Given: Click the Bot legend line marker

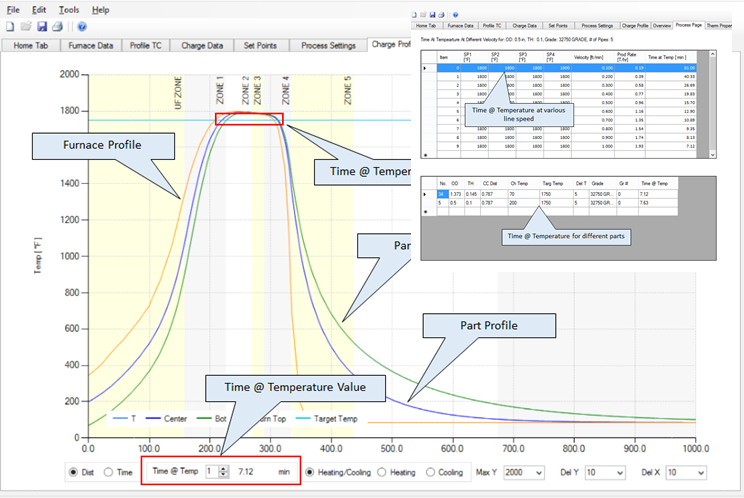Looking at the screenshot, I should pyautogui.click(x=204, y=419).
